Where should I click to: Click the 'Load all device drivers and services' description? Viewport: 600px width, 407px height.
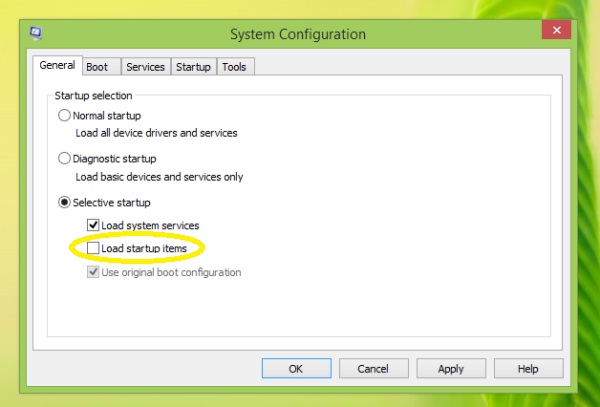(x=156, y=133)
